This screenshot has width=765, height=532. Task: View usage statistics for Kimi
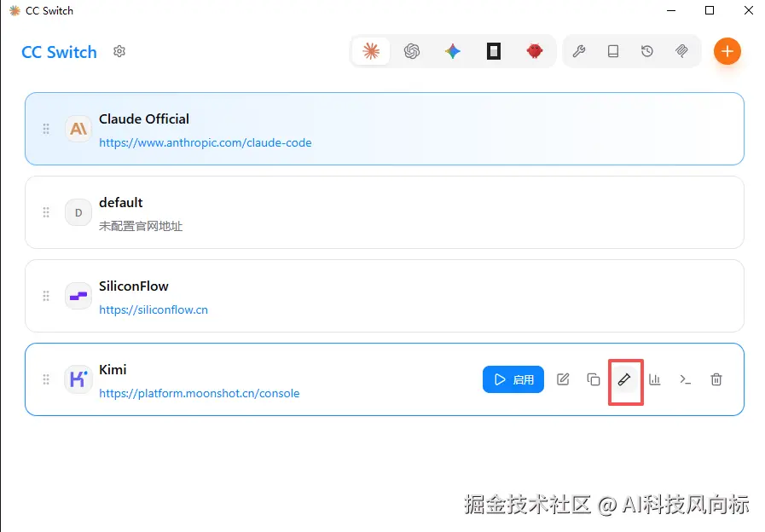pyautogui.click(x=655, y=379)
